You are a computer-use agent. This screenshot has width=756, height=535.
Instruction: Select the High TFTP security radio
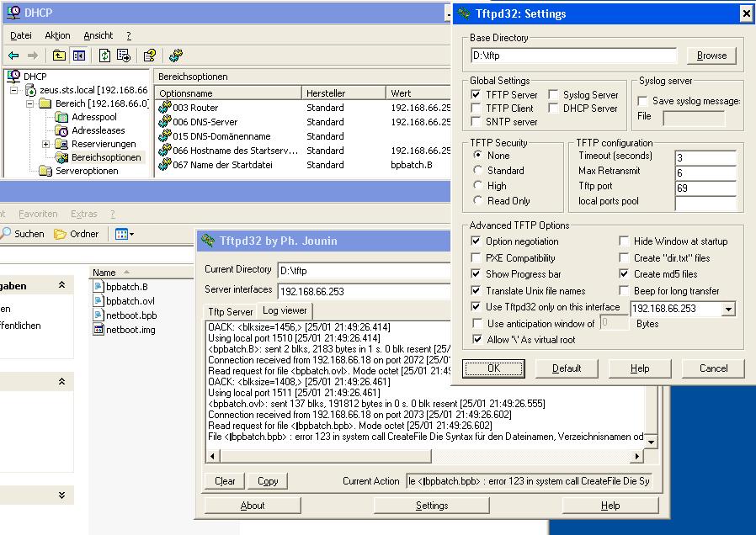point(478,185)
